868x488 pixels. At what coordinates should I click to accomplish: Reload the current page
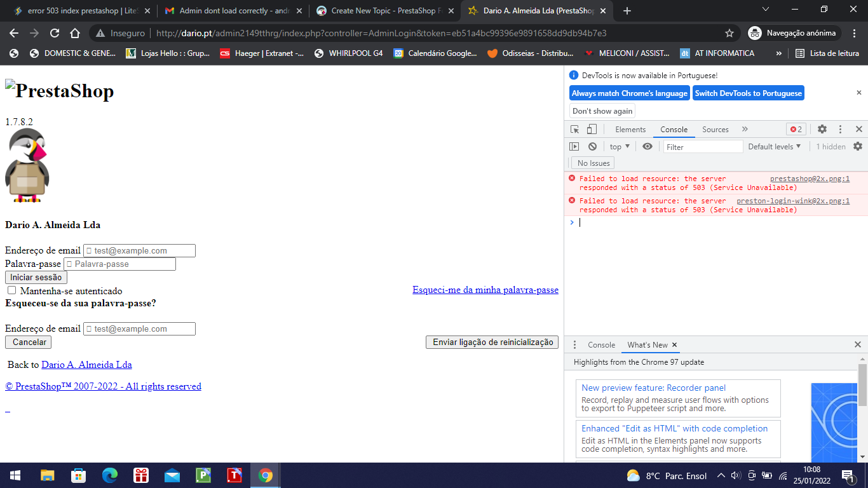[55, 33]
